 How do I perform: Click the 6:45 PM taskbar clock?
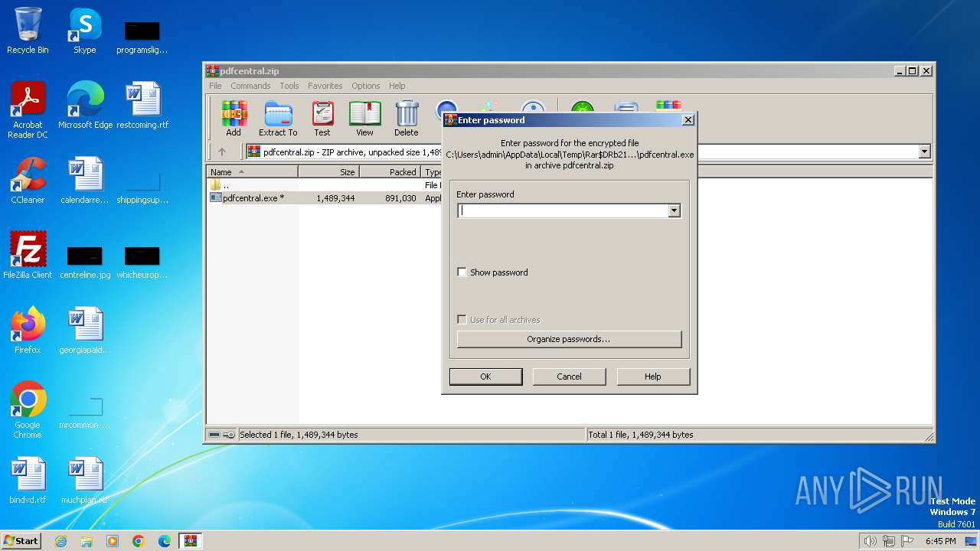[941, 541]
